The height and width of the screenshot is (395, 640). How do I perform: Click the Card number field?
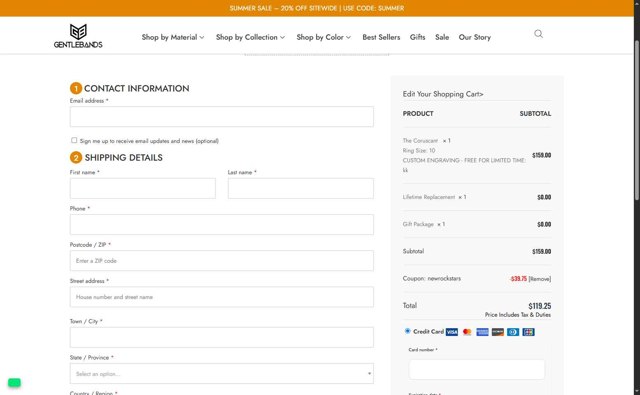476,370
